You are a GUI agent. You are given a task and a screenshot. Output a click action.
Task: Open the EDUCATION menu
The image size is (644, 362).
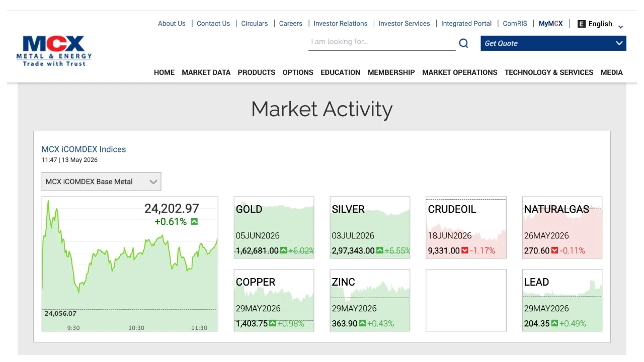click(x=341, y=72)
